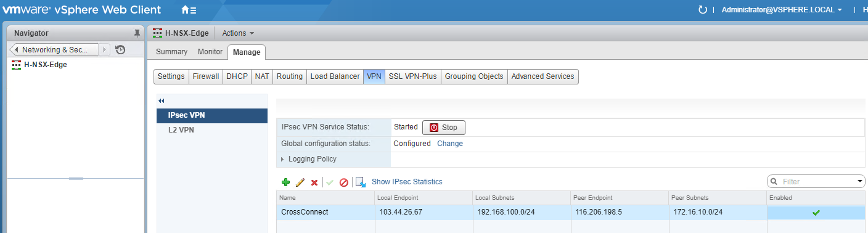Open the NAT sub-tab
Screen dimensions: 868x233
pos(262,76)
